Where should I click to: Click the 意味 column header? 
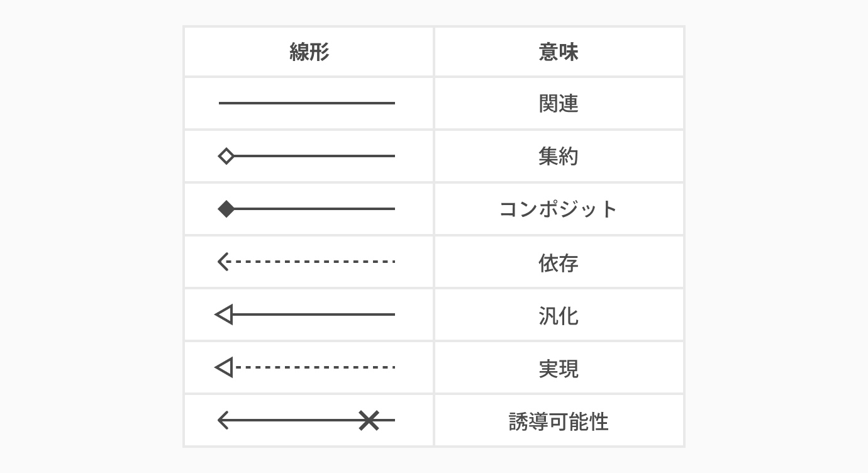coord(559,52)
